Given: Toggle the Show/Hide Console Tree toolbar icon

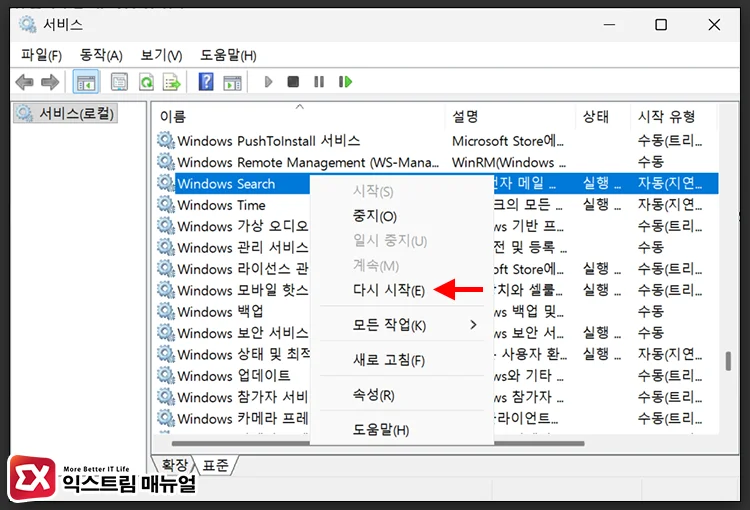Looking at the screenshot, I should pyautogui.click(x=86, y=82).
